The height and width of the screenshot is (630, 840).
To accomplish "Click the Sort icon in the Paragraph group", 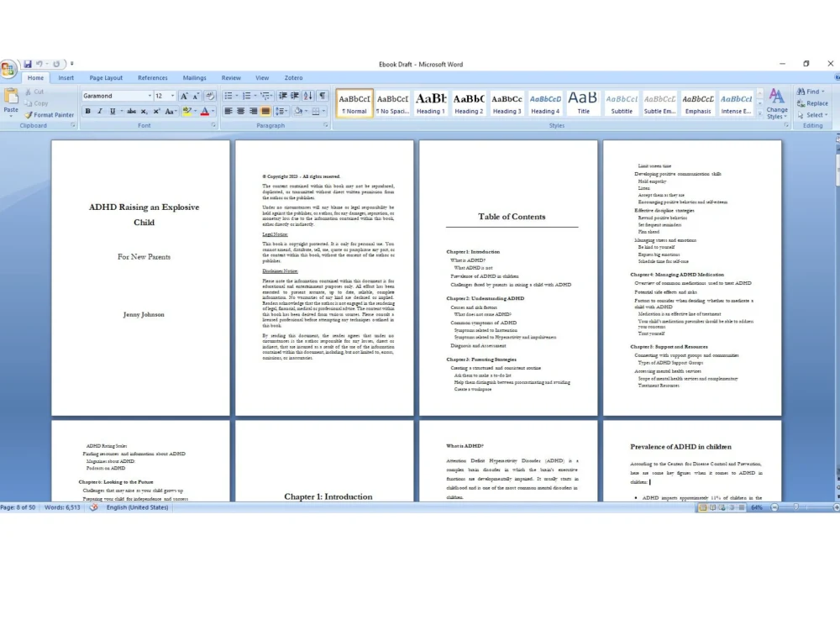I will tap(308, 96).
